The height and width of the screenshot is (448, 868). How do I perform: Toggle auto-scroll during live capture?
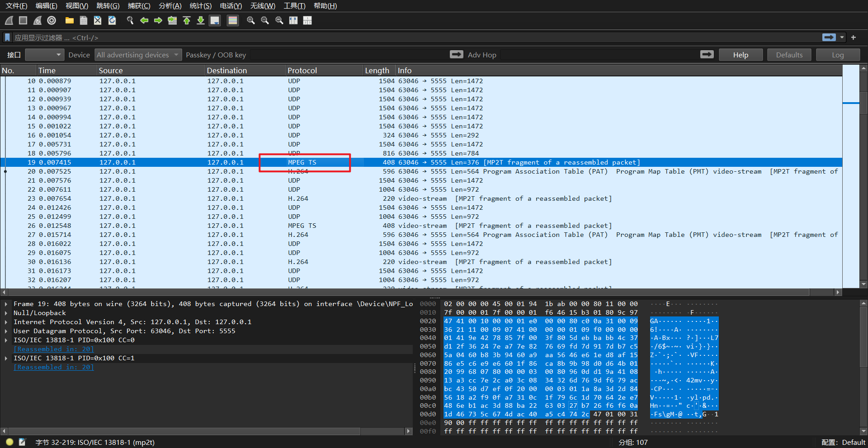pos(215,20)
